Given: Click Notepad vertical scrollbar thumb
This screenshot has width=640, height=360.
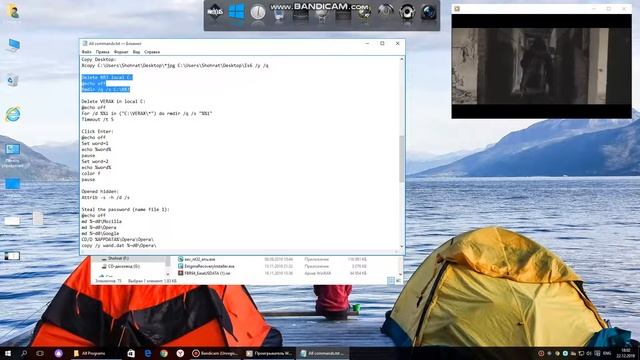Looking at the screenshot, I should pos(402,158).
